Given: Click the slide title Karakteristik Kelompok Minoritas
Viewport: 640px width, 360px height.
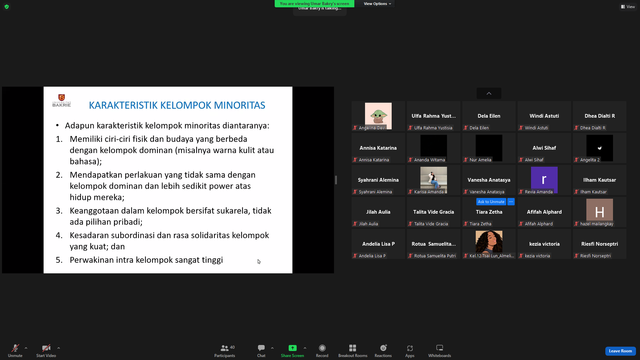Looking at the screenshot, I should coord(177,105).
